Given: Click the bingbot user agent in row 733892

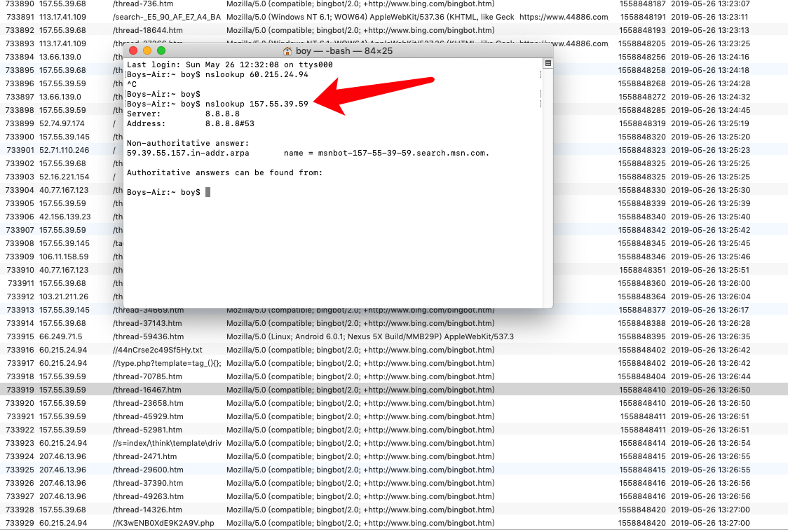Looking at the screenshot, I should [360, 30].
